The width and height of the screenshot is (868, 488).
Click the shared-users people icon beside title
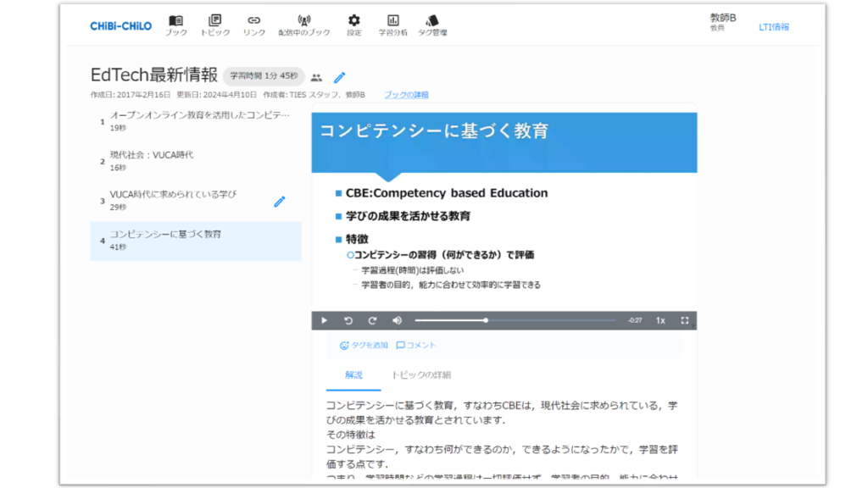pyautogui.click(x=317, y=77)
